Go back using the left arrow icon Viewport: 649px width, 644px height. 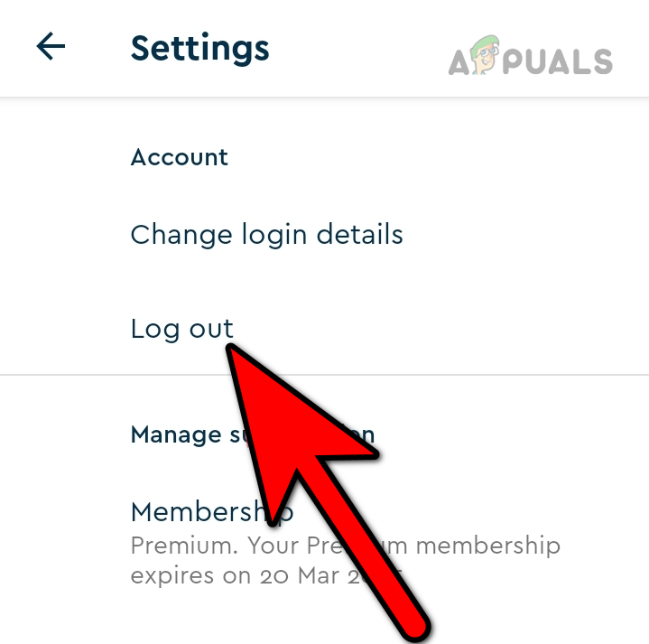click(51, 46)
